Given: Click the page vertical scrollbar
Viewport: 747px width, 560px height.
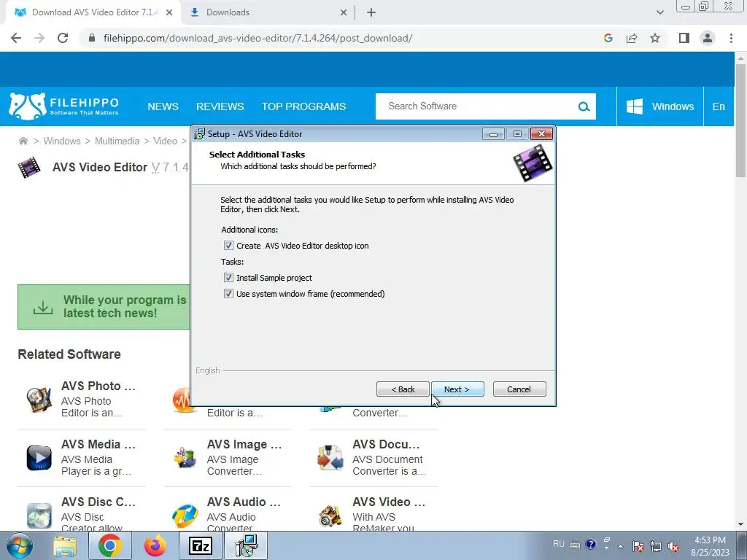Looking at the screenshot, I should point(740,122).
